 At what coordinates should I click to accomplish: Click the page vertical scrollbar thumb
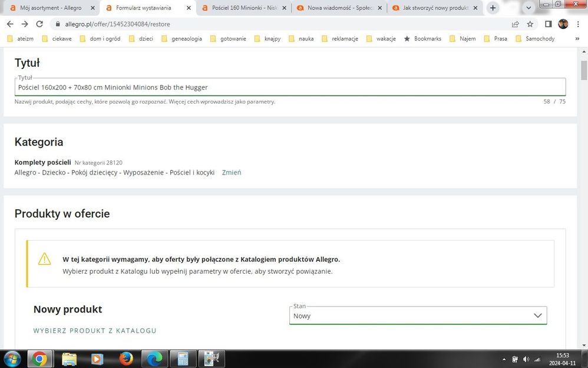(x=584, y=70)
